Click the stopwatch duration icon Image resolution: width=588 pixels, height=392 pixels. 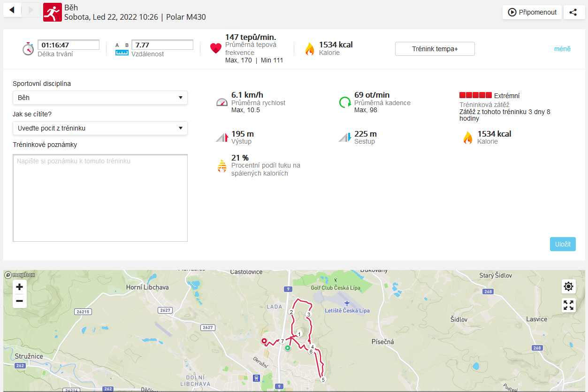28,49
